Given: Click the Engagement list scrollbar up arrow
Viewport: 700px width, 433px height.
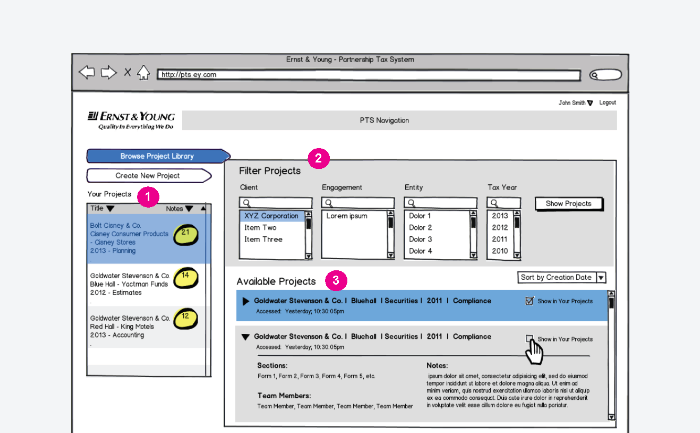Looking at the screenshot, I should tap(391, 214).
